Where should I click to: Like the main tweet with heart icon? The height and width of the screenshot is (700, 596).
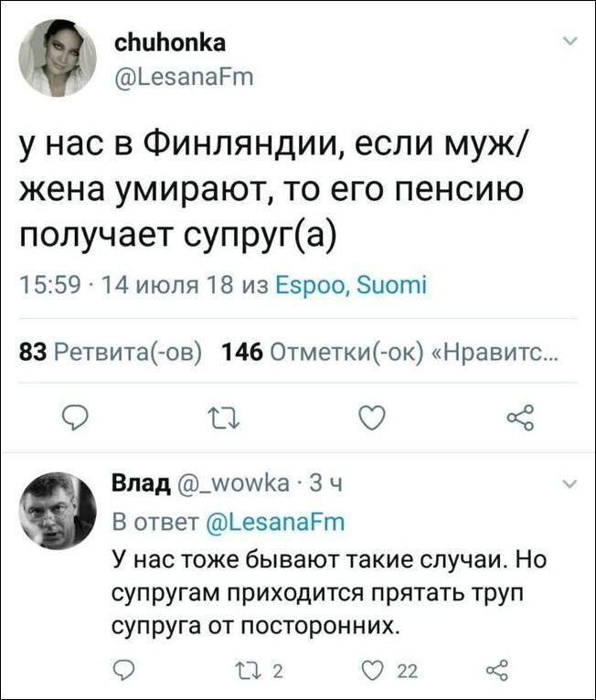pos(372,419)
